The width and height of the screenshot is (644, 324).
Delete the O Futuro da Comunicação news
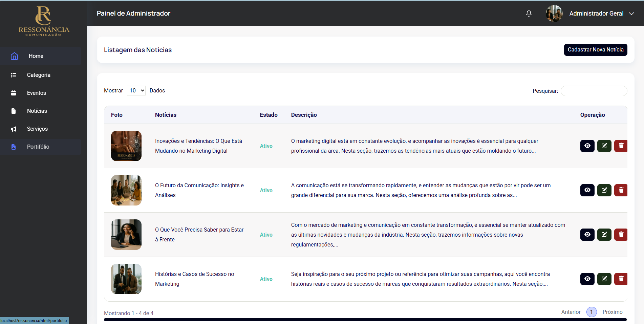coord(621,190)
